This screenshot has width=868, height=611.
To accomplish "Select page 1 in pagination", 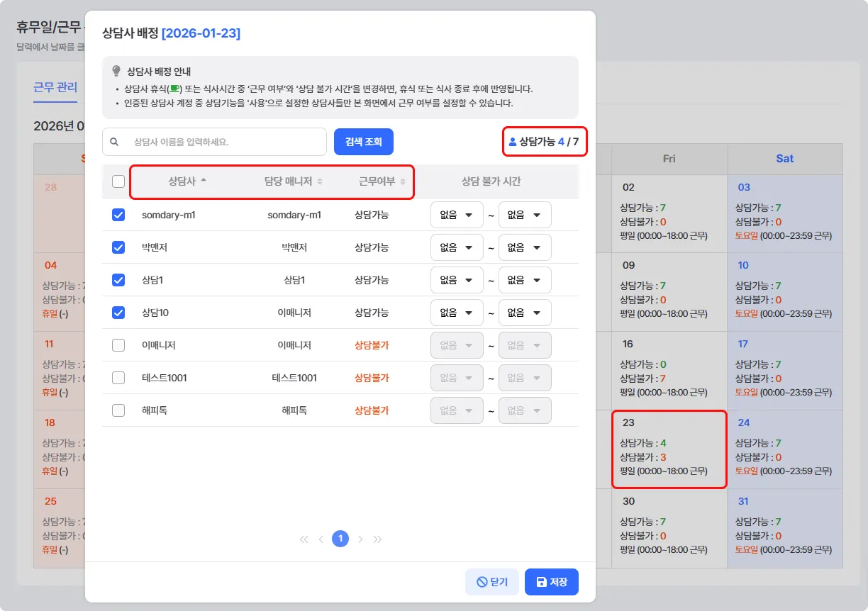I will pyautogui.click(x=340, y=539).
